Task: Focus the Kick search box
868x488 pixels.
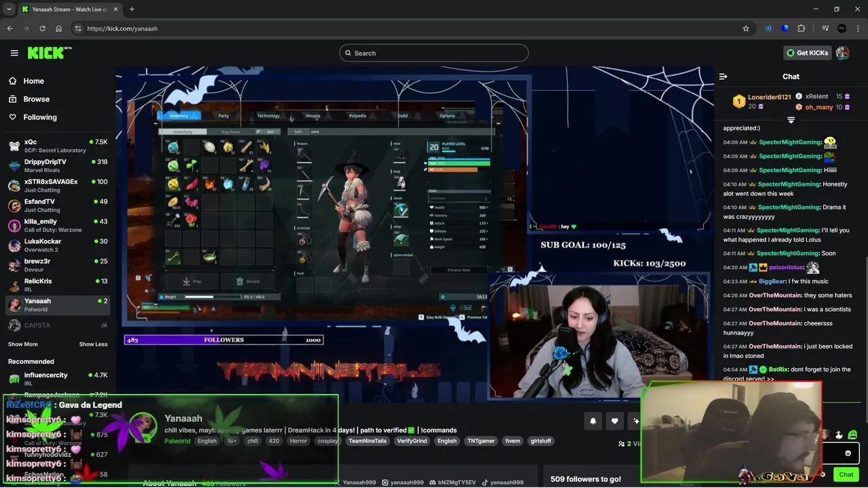Action: coord(434,53)
